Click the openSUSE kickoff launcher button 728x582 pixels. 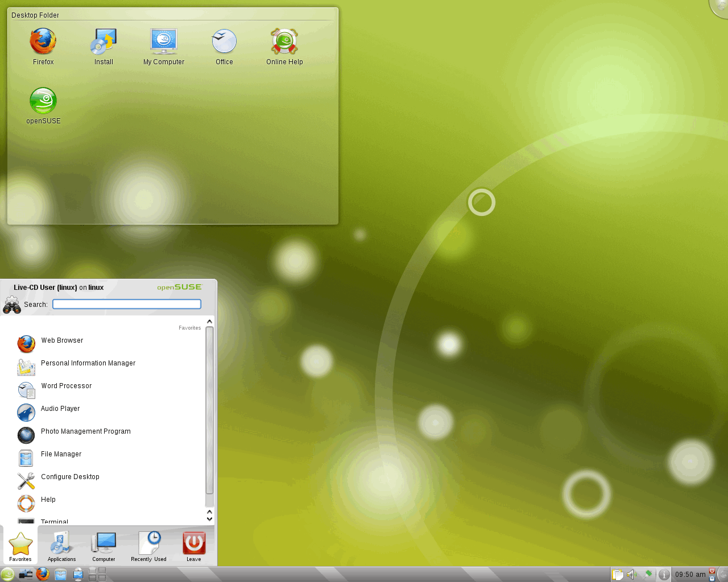point(7,574)
